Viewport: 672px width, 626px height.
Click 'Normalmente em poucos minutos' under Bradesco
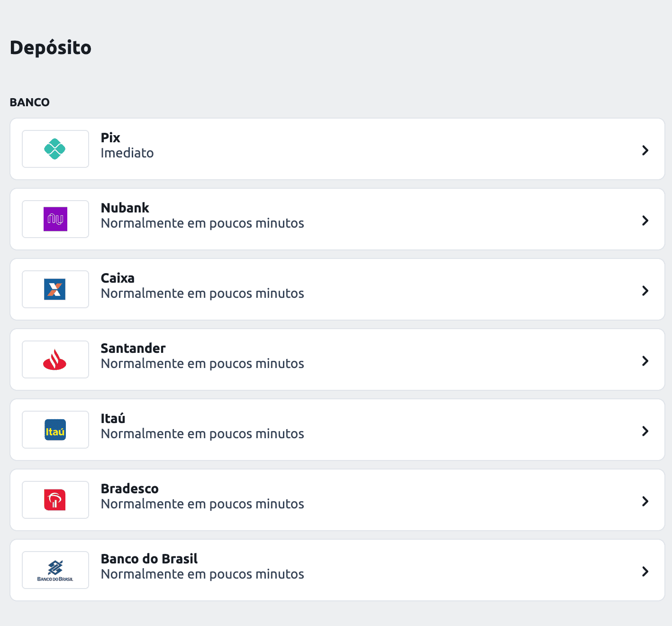(x=202, y=504)
